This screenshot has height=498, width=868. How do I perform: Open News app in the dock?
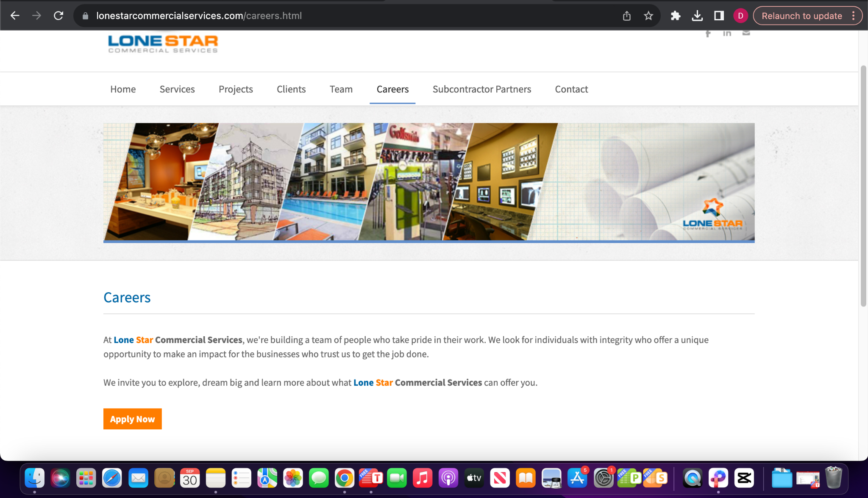[500, 478]
